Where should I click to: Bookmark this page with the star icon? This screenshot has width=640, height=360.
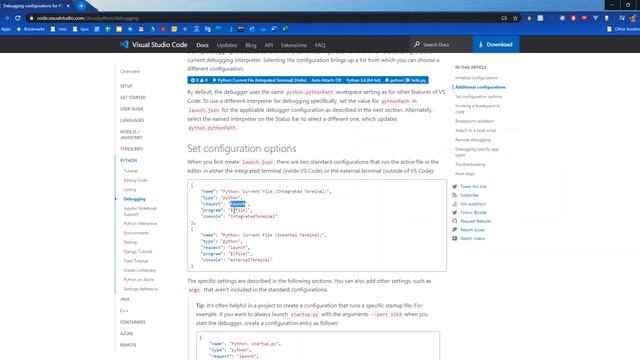coord(515,18)
